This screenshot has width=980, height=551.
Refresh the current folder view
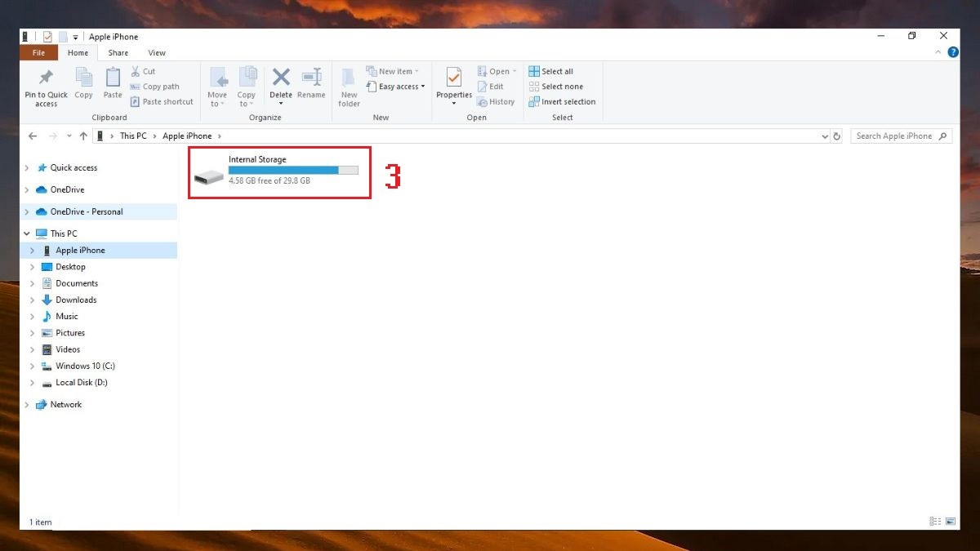(x=837, y=136)
